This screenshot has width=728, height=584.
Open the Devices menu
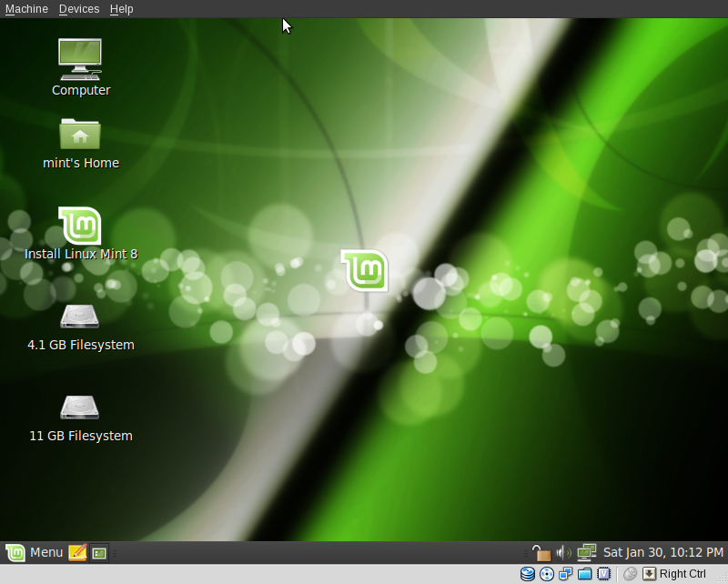pyautogui.click(x=78, y=8)
